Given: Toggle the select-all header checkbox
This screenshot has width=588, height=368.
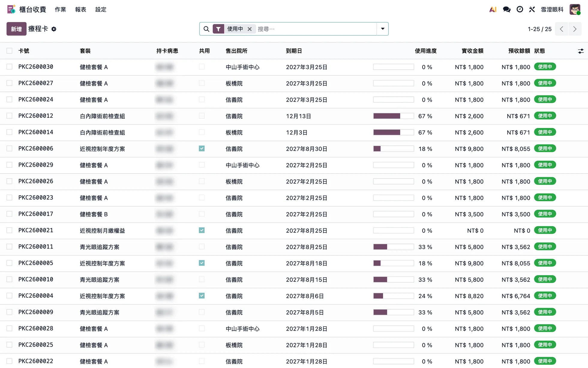Looking at the screenshot, I should click(x=10, y=51).
